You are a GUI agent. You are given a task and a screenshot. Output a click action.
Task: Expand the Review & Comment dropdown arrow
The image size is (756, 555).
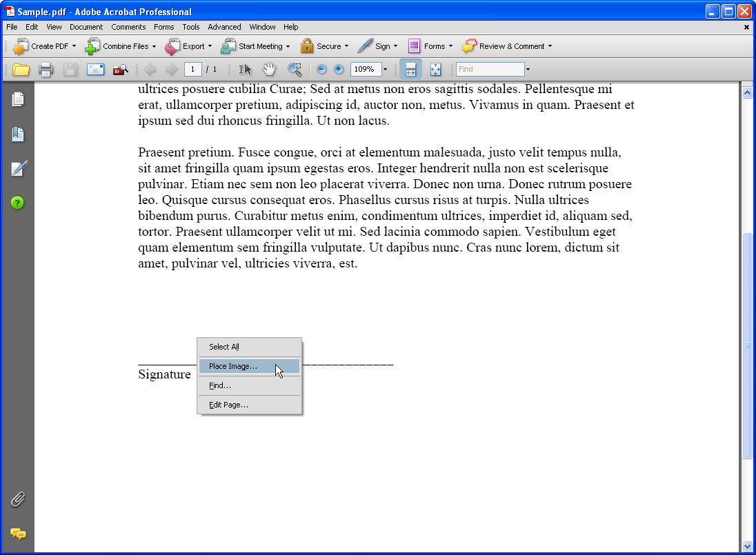click(x=550, y=46)
